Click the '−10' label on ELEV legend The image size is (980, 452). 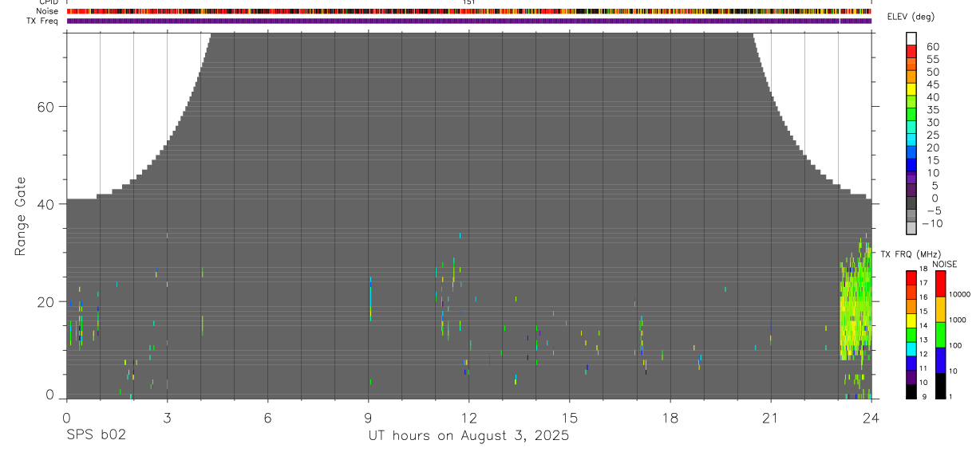click(x=932, y=224)
